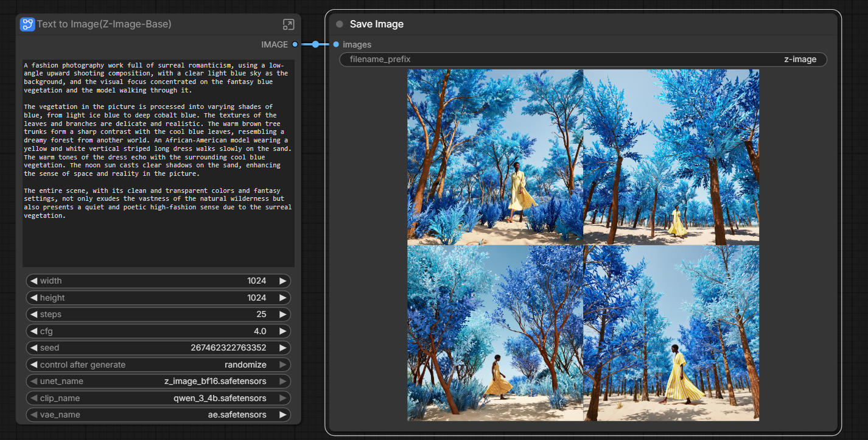Increase cfg value with right arrow
Screen dimensions: 868x440
pos(282,331)
